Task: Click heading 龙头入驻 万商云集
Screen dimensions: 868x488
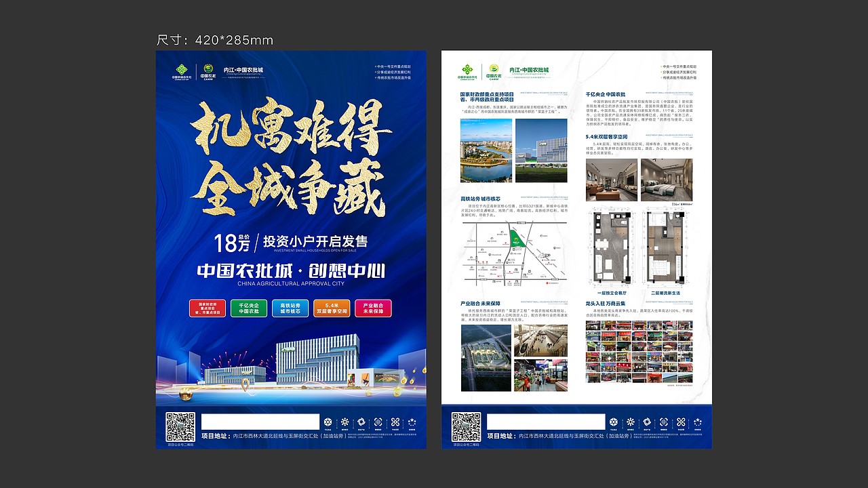Action: coord(606,304)
